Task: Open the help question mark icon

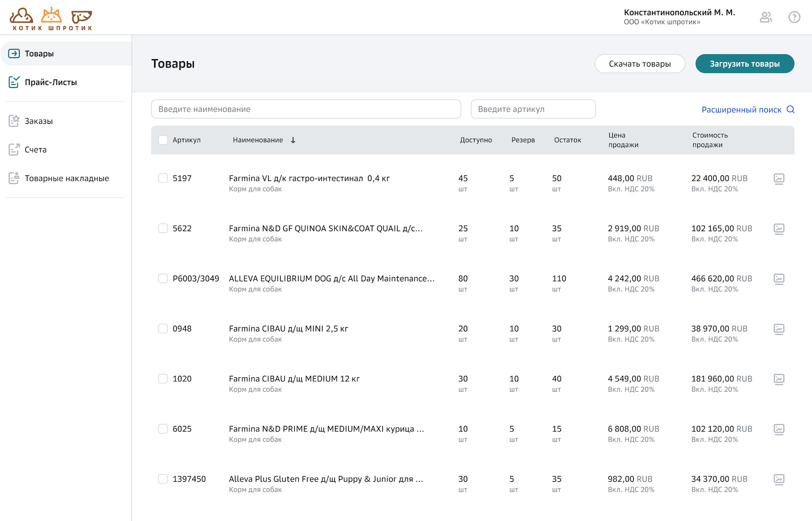Action: click(x=794, y=17)
